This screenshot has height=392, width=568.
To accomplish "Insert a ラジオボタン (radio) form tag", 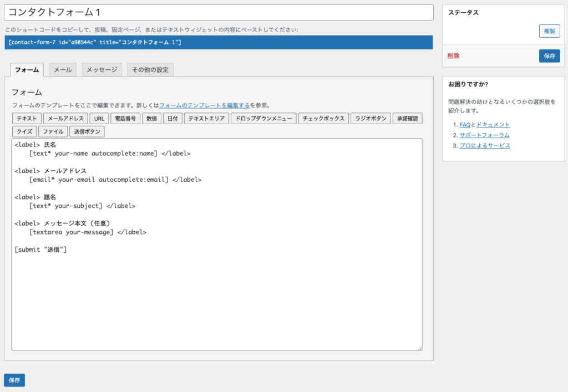I will tap(371, 118).
